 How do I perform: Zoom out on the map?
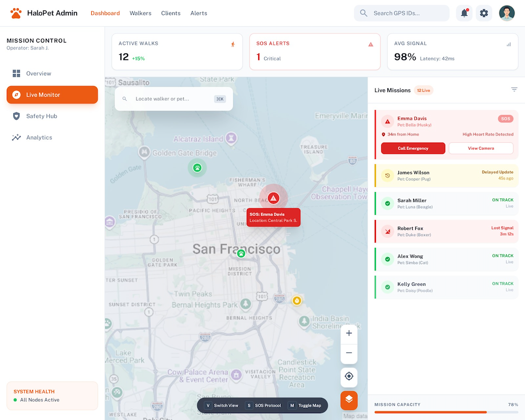click(349, 353)
